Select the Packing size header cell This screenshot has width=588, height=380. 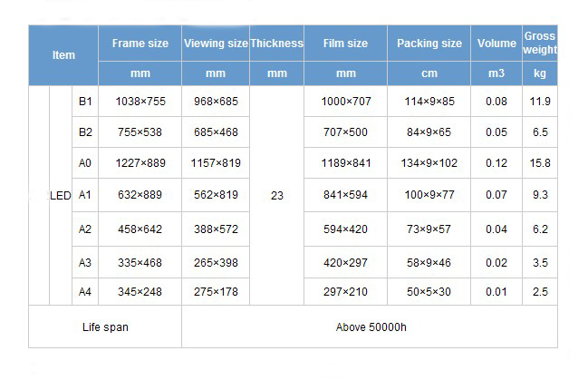click(429, 44)
